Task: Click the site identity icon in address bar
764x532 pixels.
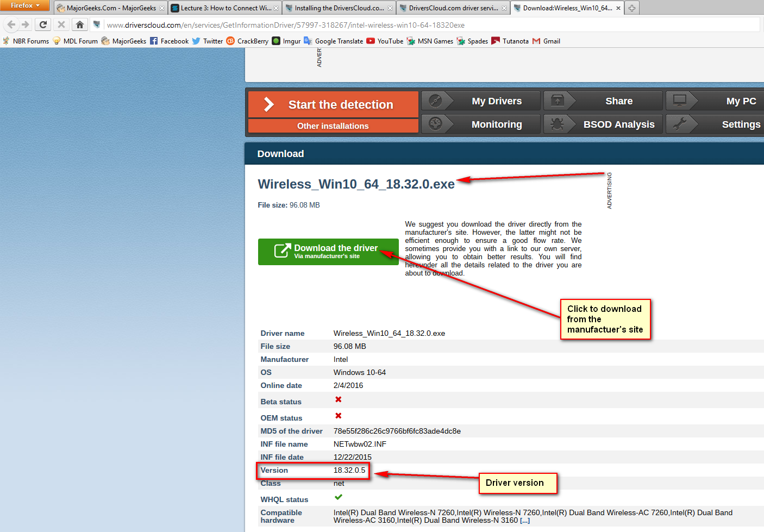Action: [x=97, y=24]
